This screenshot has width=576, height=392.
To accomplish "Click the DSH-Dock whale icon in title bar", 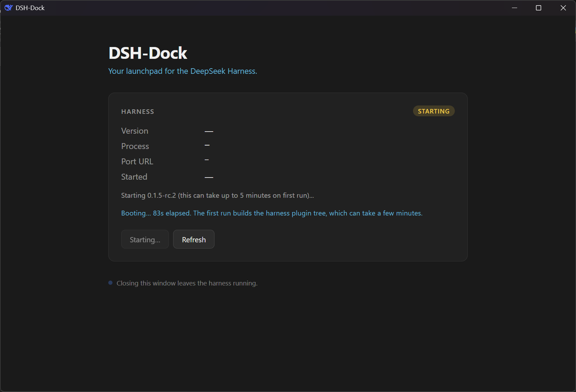I will tap(8, 8).
